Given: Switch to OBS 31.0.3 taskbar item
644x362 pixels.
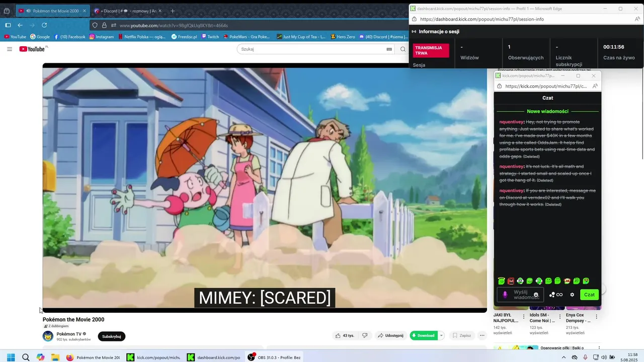Looking at the screenshot, I should pyautogui.click(x=275, y=357).
